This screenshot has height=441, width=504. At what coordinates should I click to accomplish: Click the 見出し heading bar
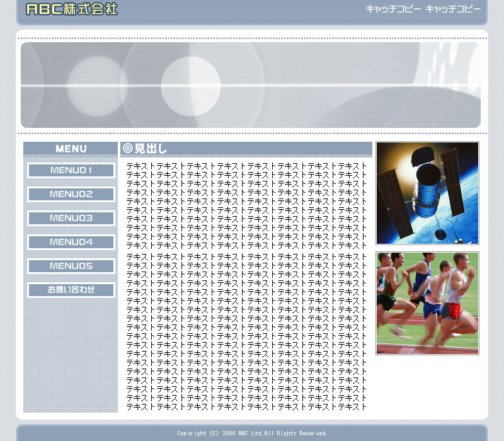(246, 149)
